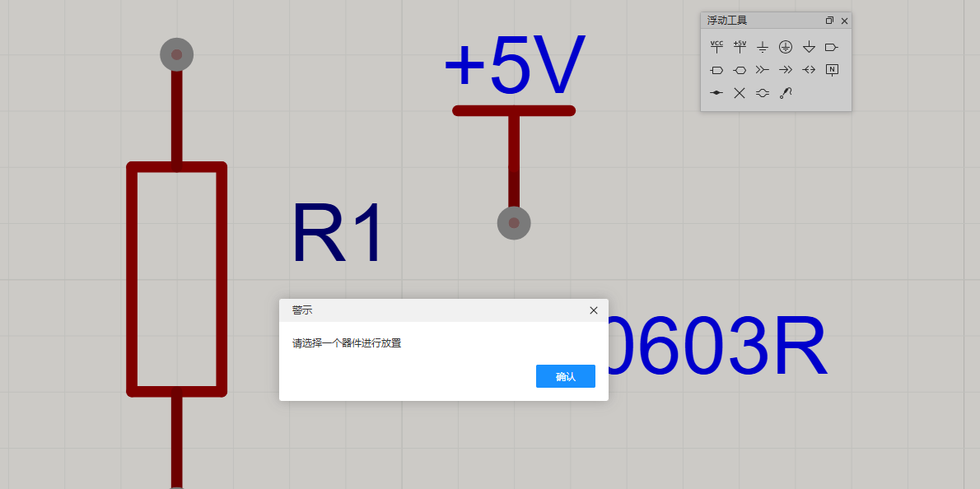The image size is (980, 489).
Task: Select the +5V power symbol tool
Action: pyautogui.click(x=740, y=47)
